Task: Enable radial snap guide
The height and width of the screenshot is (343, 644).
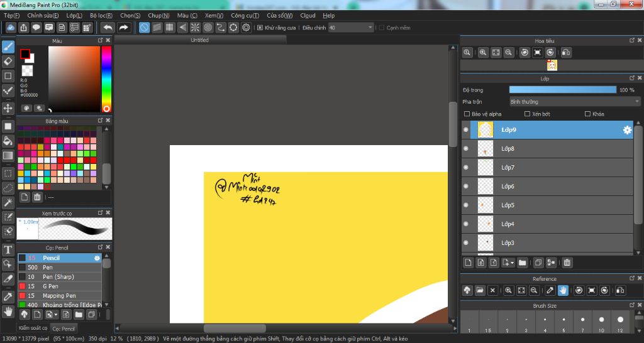Action: pyautogui.click(x=195, y=28)
